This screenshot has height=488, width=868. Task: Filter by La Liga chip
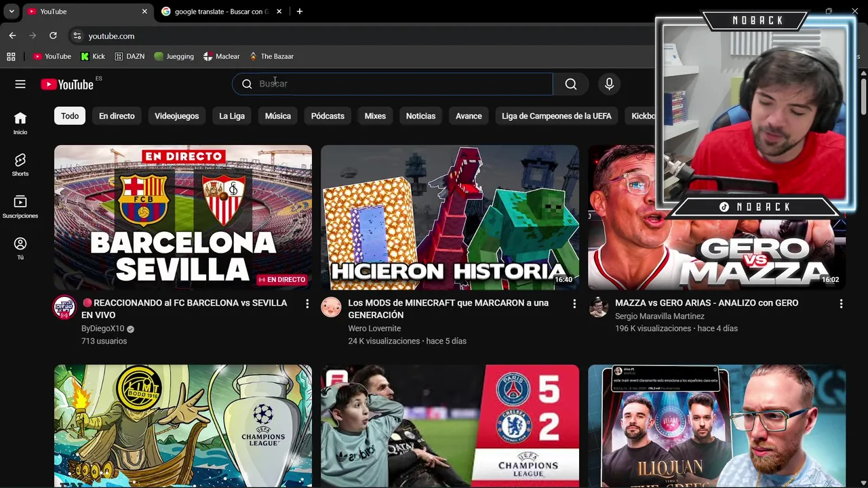pyautogui.click(x=232, y=116)
